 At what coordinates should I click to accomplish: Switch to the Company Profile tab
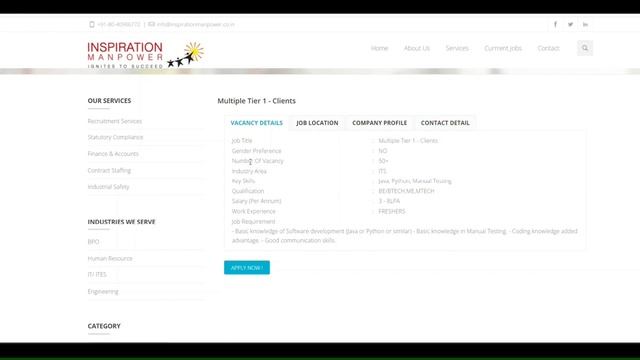[x=380, y=123]
